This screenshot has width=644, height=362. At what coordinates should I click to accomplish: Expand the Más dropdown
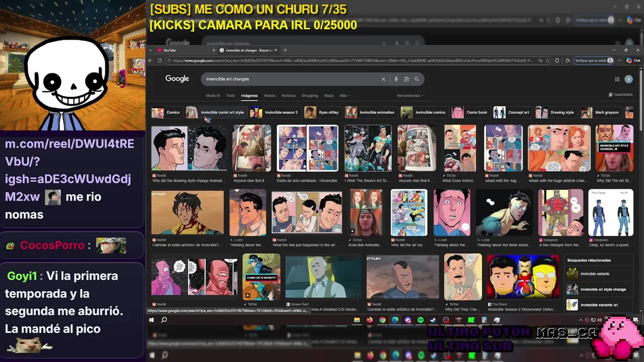pos(345,96)
